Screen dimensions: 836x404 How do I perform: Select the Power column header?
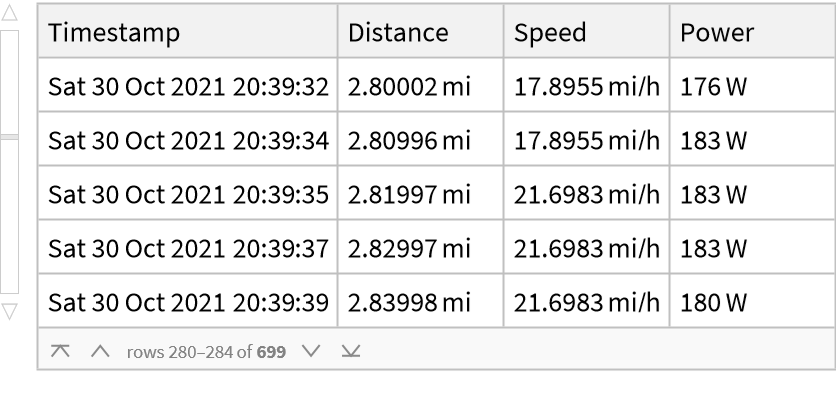click(751, 33)
